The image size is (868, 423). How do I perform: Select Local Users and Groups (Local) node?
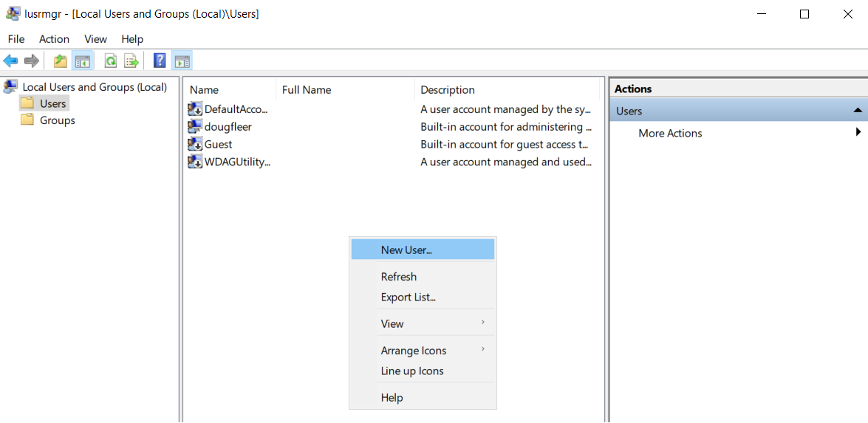[95, 87]
